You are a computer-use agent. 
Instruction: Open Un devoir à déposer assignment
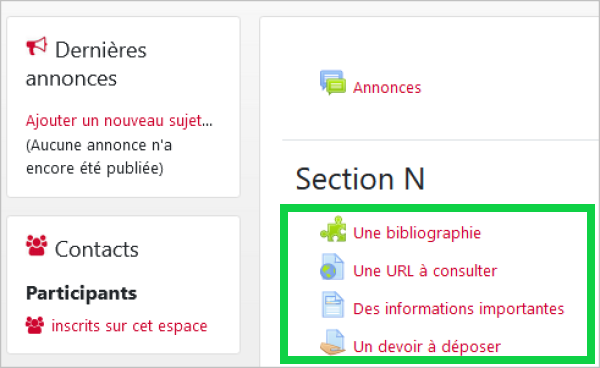point(427,347)
